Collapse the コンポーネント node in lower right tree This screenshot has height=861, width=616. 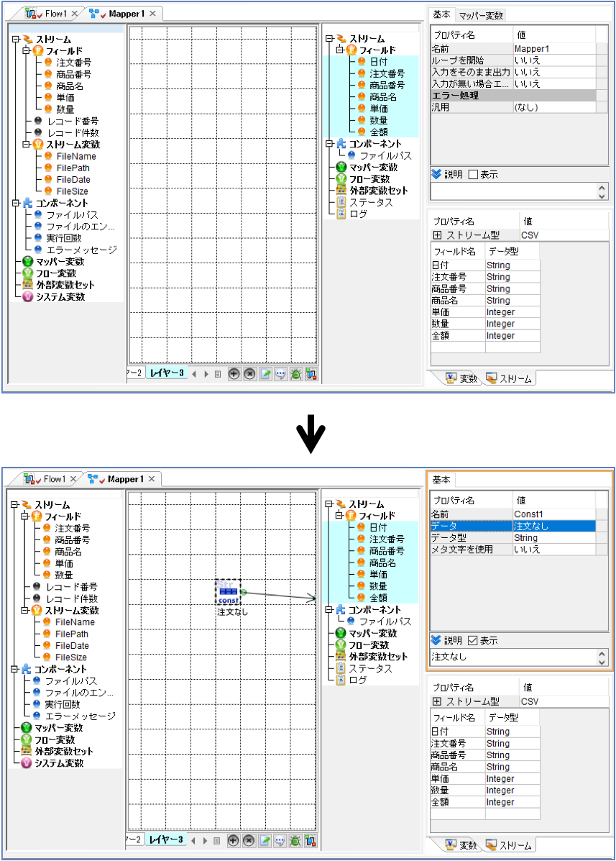[328, 609]
